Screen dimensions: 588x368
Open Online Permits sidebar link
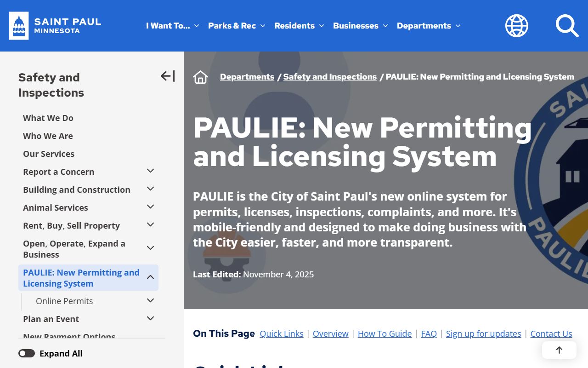click(64, 301)
